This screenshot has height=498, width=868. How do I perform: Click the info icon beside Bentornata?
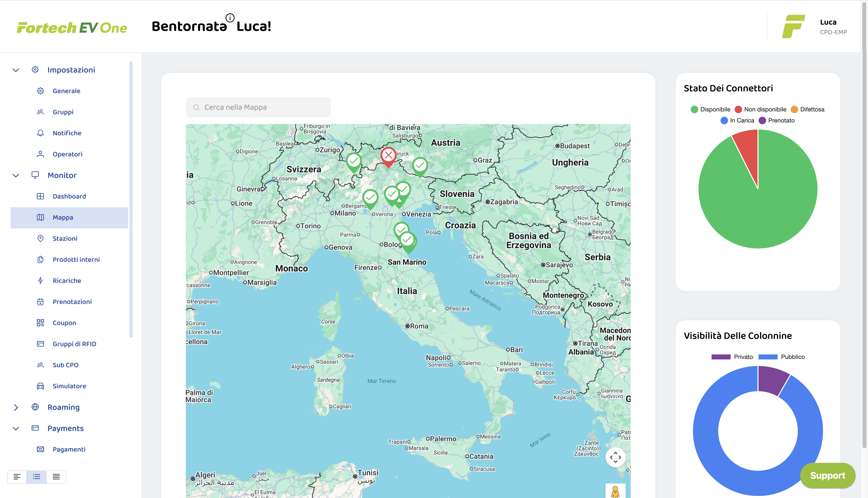[x=230, y=18]
